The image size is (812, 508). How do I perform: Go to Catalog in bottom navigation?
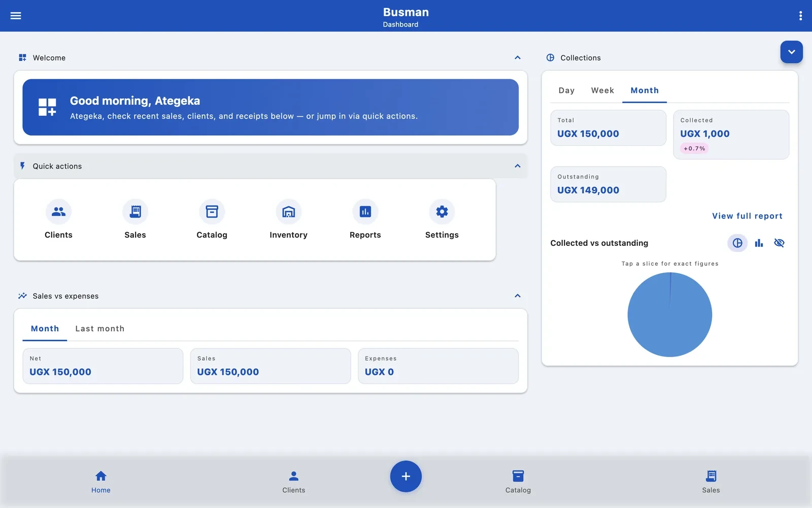tap(518, 482)
